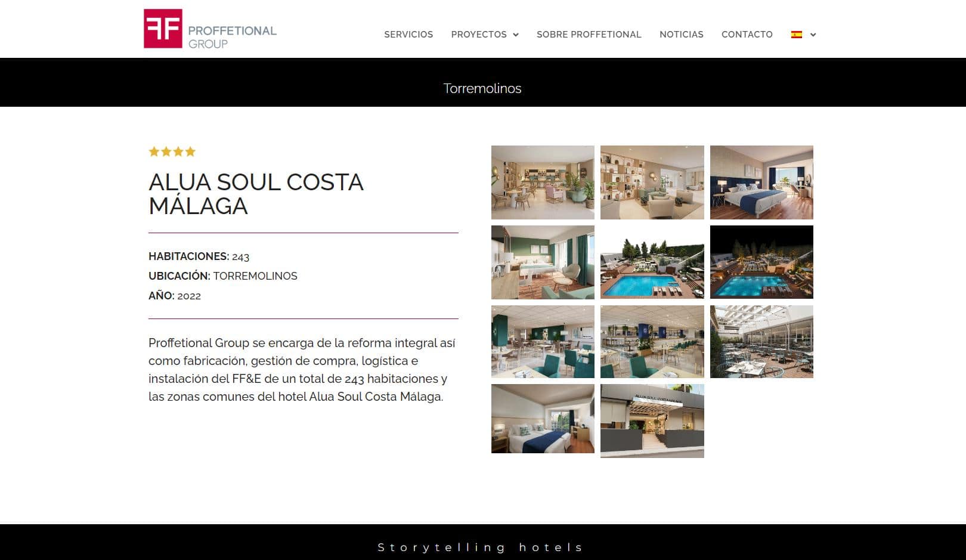The image size is (966, 560).
Task: View the covered terrace dining thumbnail
Action: pos(761,342)
